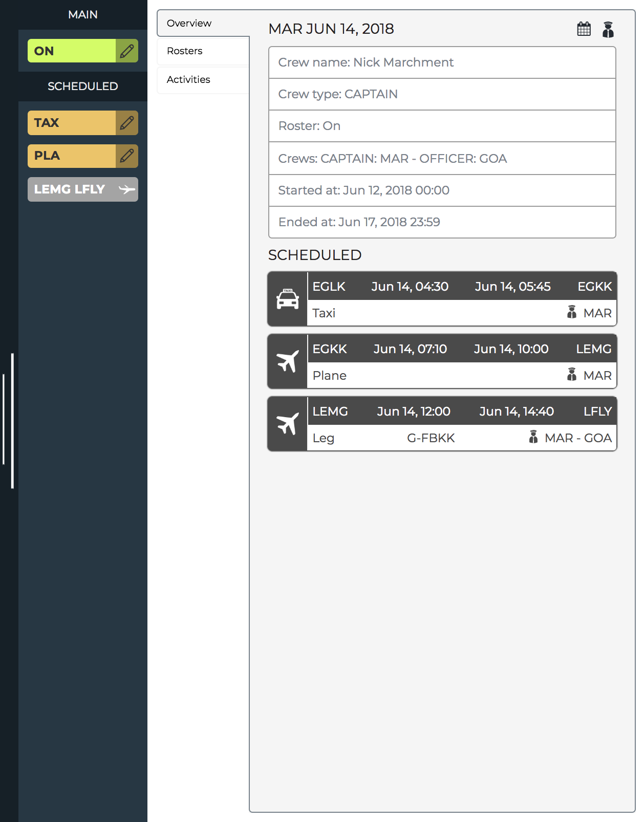The width and height of the screenshot is (644, 822).
Task: Click the vertical scrollbar on left edge
Action: 12,420
